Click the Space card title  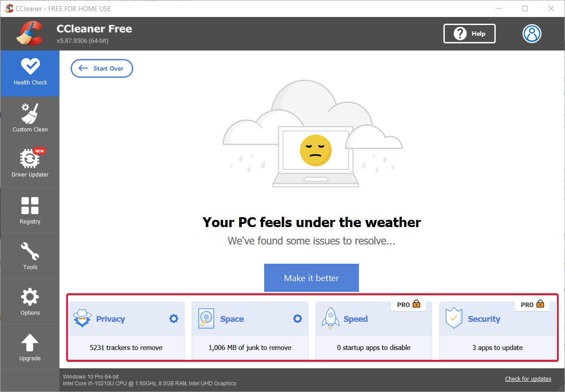[x=232, y=319]
